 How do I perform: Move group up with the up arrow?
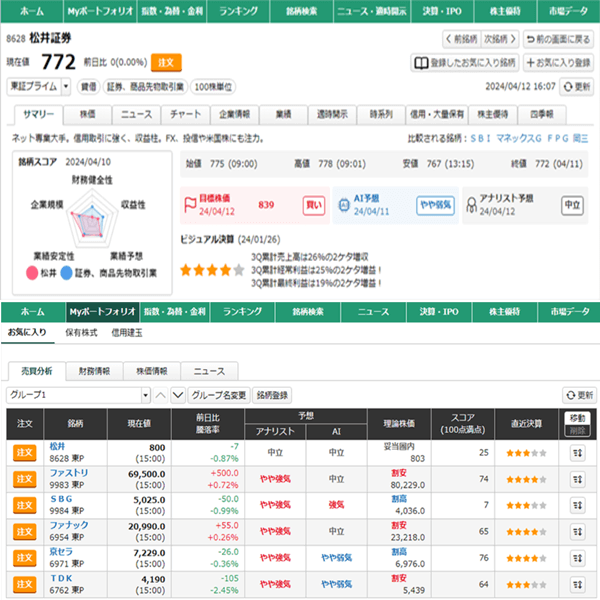click(161, 395)
